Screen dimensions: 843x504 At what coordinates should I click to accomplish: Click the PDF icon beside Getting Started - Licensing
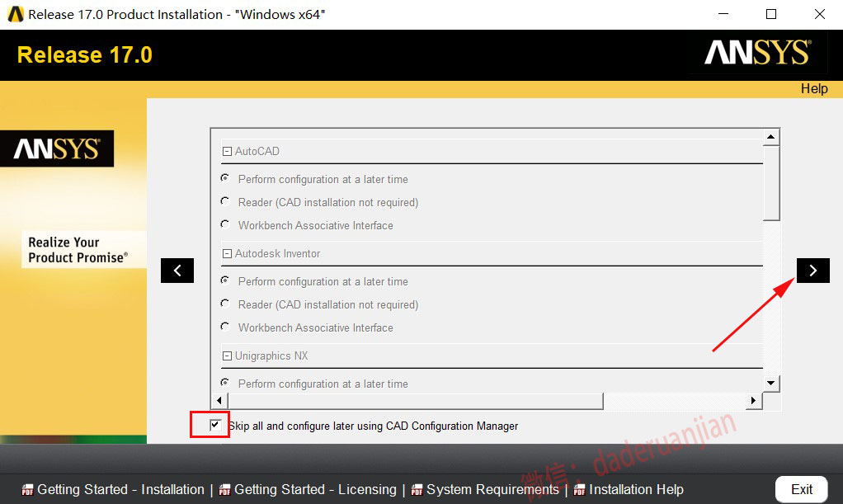[x=224, y=489]
